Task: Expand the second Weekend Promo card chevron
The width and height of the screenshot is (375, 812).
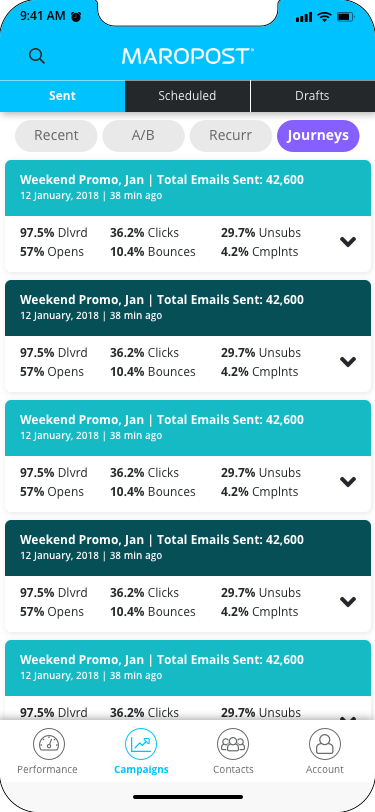Action: click(348, 362)
